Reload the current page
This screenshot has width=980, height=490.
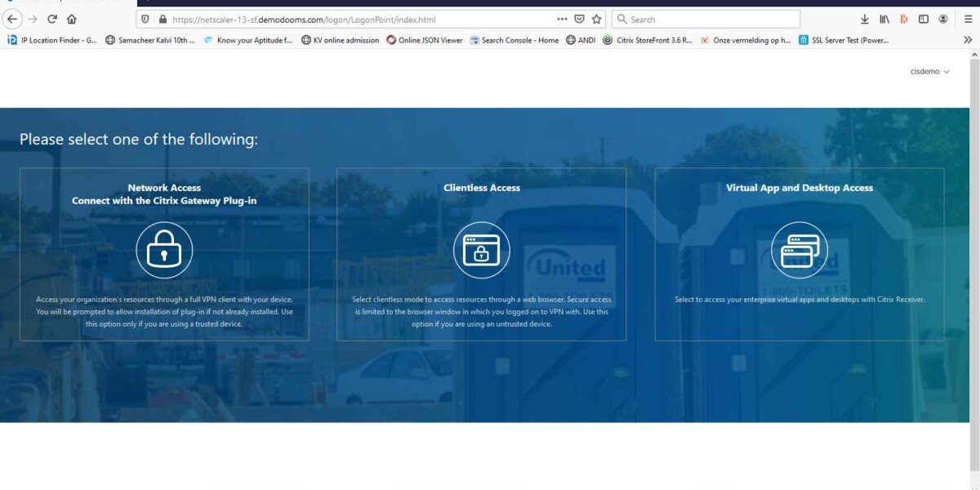click(x=52, y=19)
